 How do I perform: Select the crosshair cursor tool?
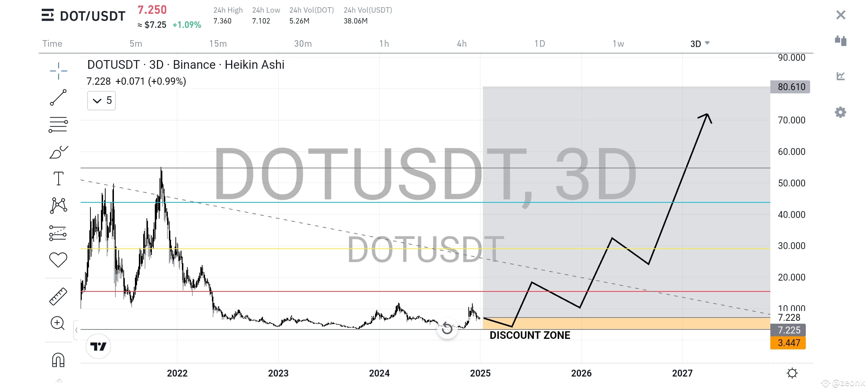pyautogui.click(x=58, y=71)
